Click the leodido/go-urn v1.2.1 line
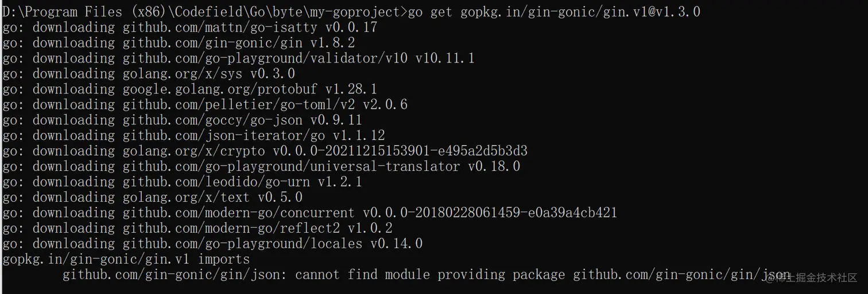 182,182
